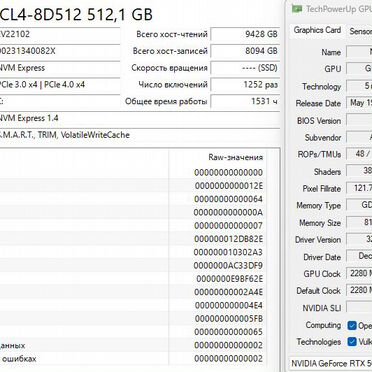Viewport: 372px width, 372px height.
Task: Select raw value 0000000000007
Action: 229,225
